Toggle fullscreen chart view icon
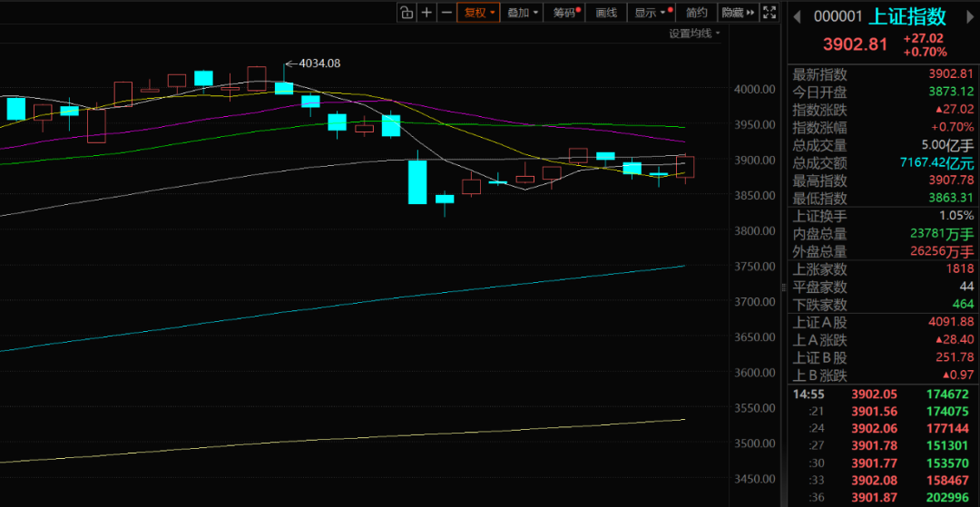 [769, 13]
